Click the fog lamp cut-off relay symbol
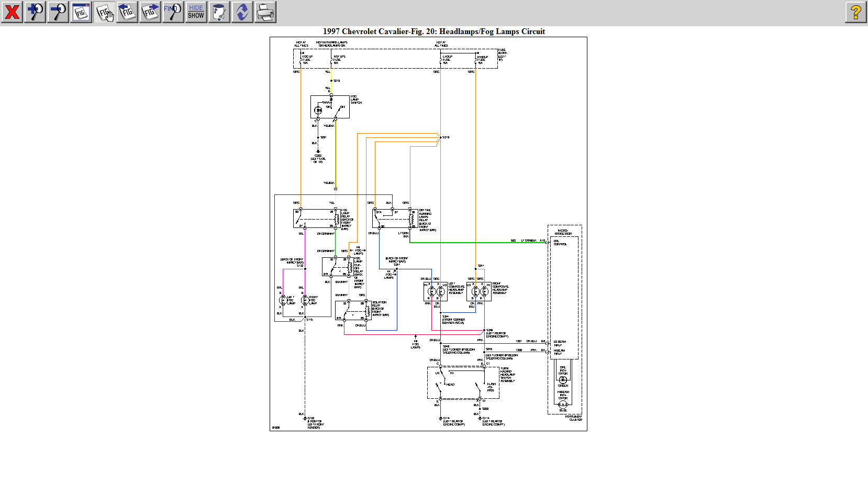Screen dimensions: 868x480 click(x=338, y=267)
